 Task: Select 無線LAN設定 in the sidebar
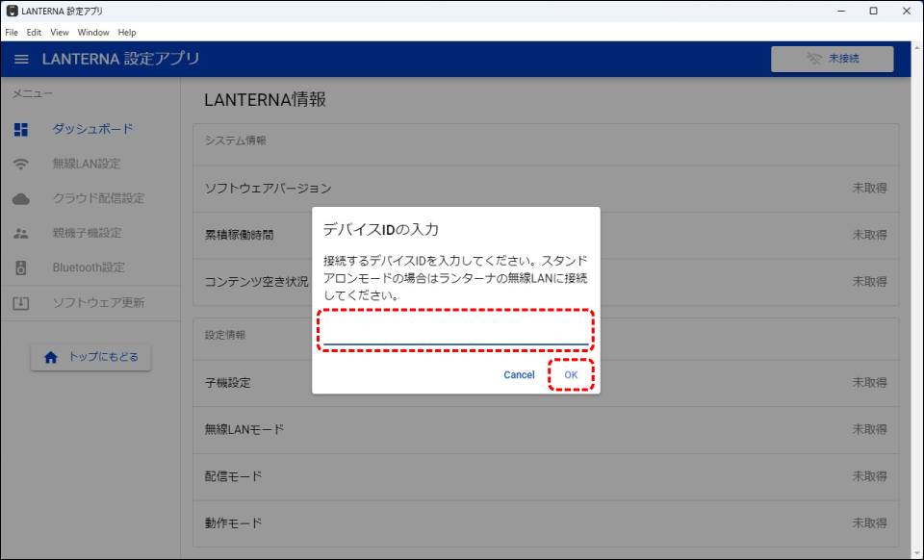[x=87, y=164]
